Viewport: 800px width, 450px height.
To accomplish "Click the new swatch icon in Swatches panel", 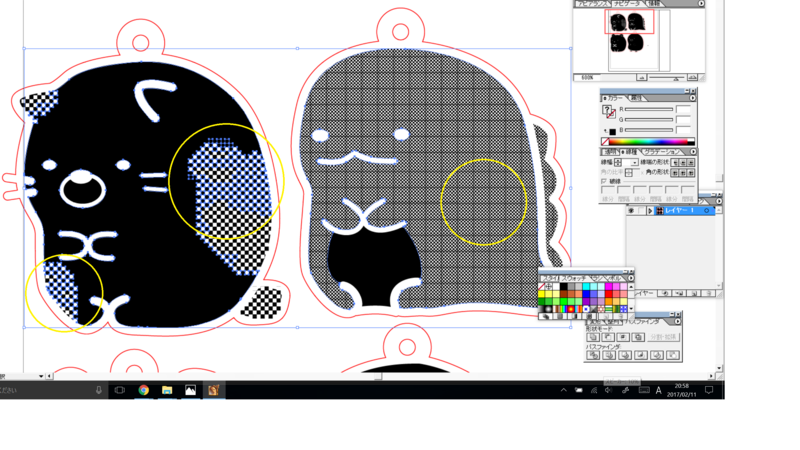I will (606, 316).
